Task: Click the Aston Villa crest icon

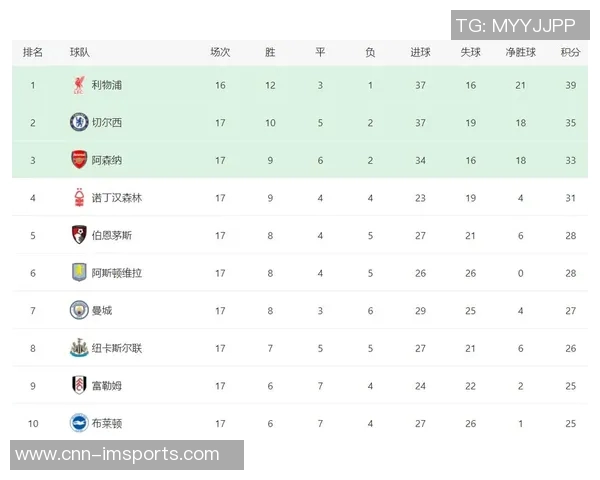Action: click(x=79, y=272)
